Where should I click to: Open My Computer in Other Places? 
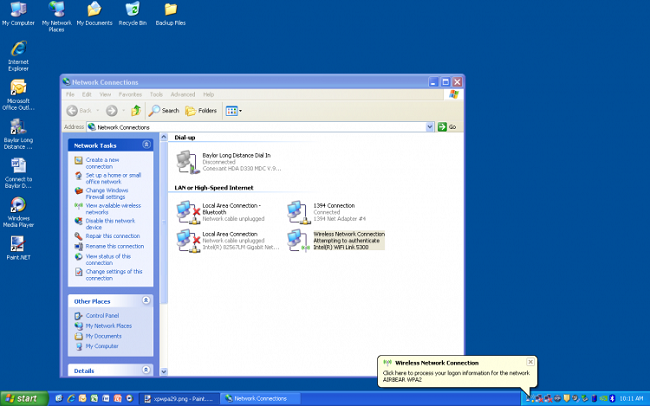[102, 346]
